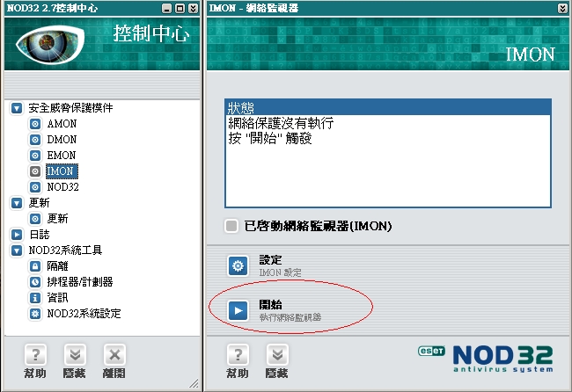Click the roll-up arrow in the control center title bar
Viewport: 572px width, 392px height.
pyautogui.click(x=194, y=8)
